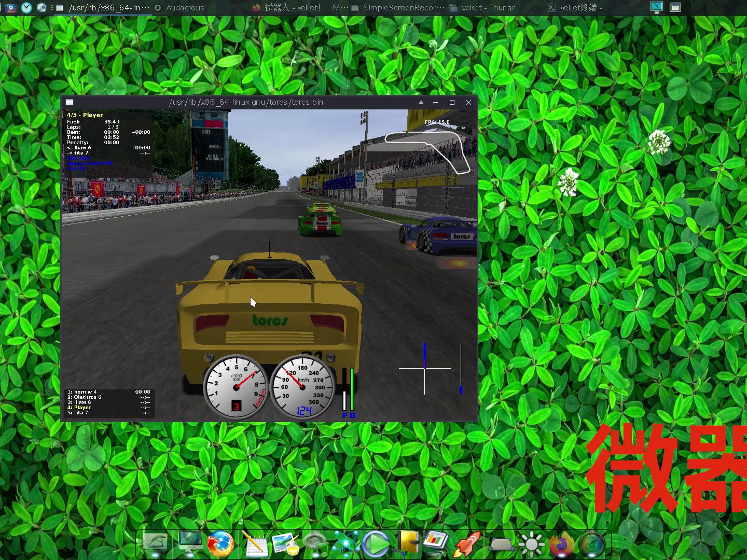This screenshot has height=560, width=747.
Task: Open the chart presentation dock icon
Action: pos(436,543)
